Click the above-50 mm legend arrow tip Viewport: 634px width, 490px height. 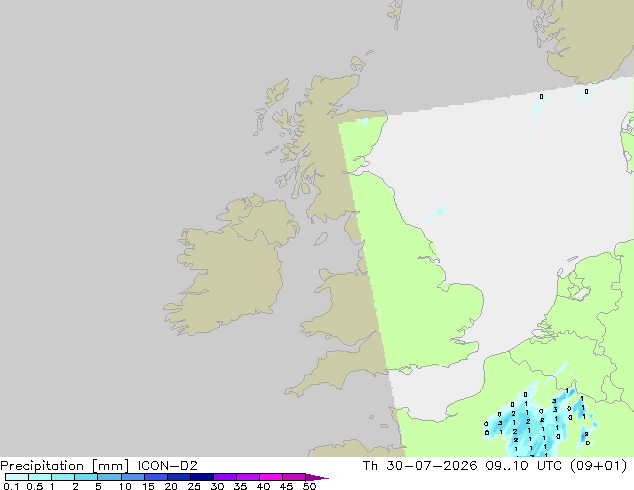pyautogui.click(x=317, y=477)
